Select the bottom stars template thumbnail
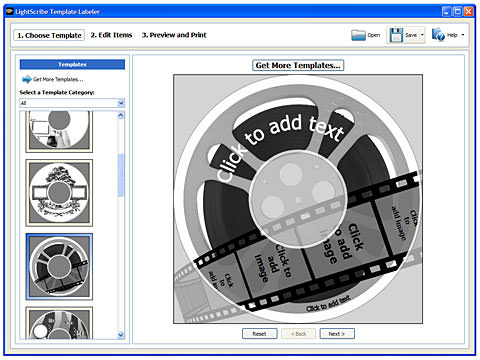 click(x=59, y=323)
